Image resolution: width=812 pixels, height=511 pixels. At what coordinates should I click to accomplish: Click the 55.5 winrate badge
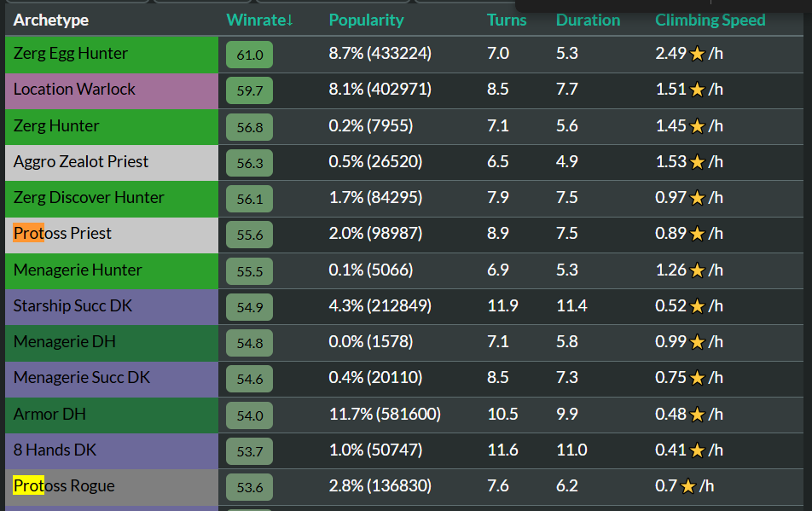tap(250, 271)
